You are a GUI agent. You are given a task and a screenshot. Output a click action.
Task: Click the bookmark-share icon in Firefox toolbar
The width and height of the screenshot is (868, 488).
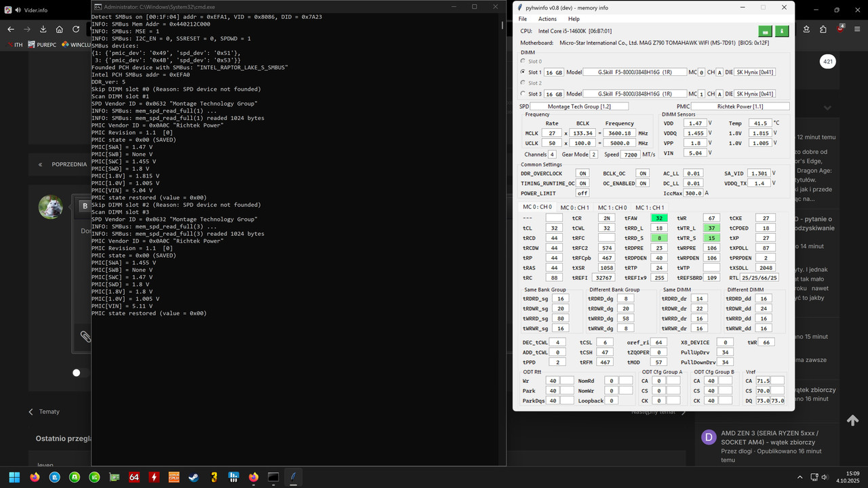(x=807, y=29)
